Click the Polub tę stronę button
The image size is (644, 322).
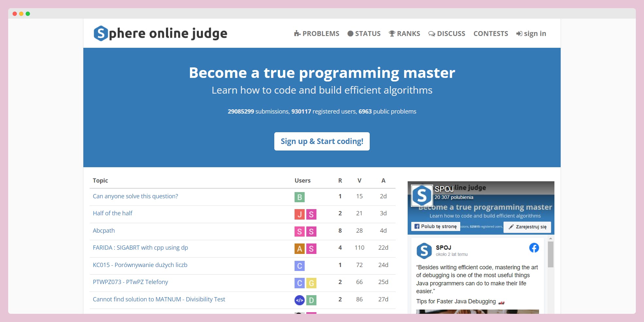(x=435, y=226)
